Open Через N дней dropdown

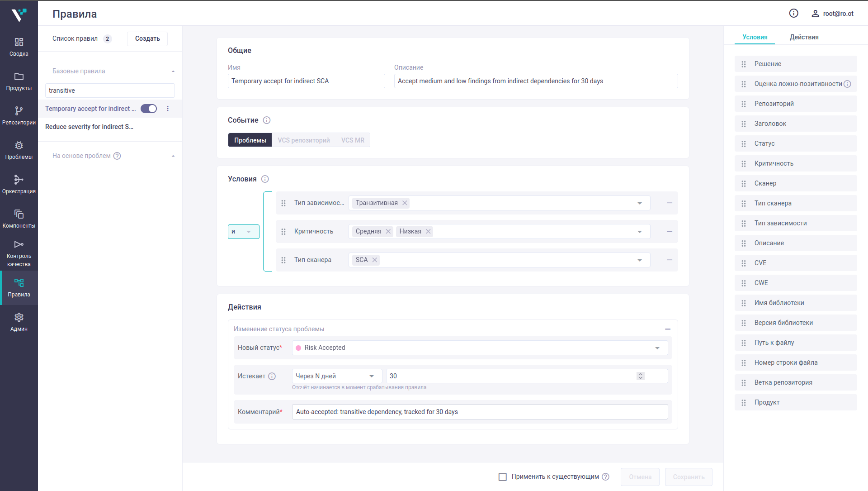click(337, 376)
